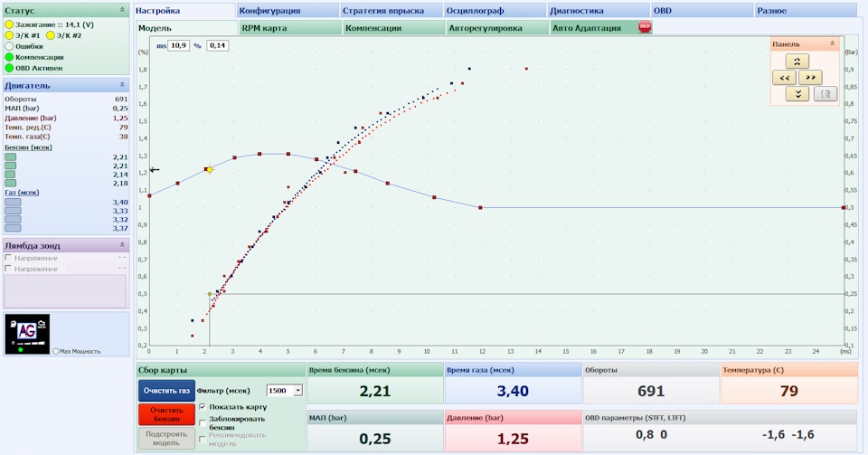Open the Осциллограф tab
The height and width of the screenshot is (455, 868).
point(495,11)
